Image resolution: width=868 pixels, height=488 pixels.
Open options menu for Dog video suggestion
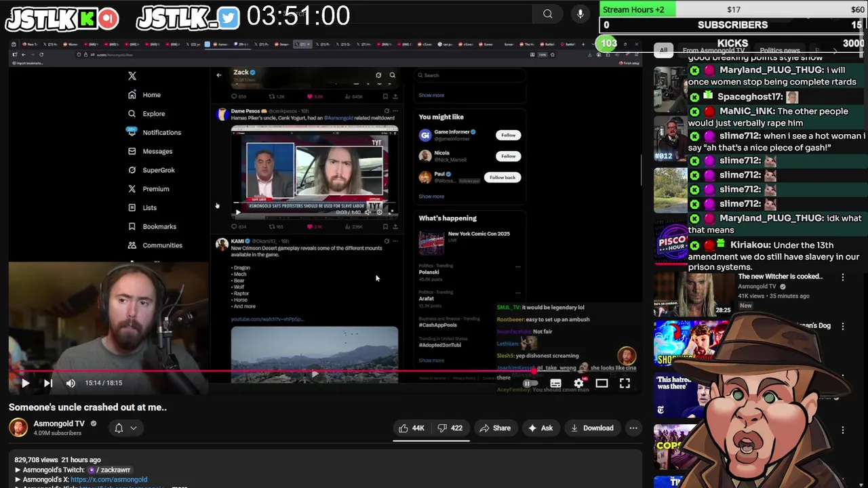coord(843,326)
